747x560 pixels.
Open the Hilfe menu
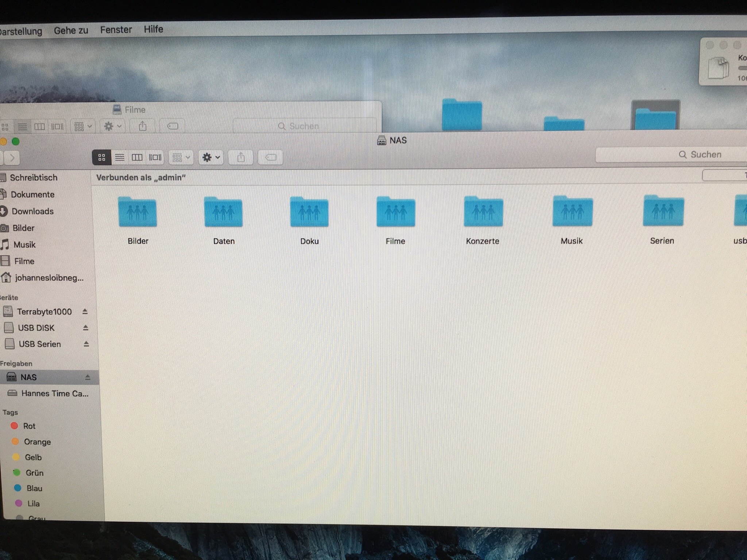[x=153, y=29]
